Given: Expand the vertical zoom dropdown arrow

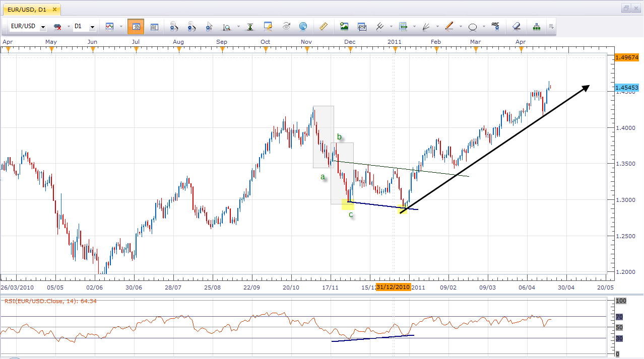Looking at the screenshot, I should [x=237, y=27].
